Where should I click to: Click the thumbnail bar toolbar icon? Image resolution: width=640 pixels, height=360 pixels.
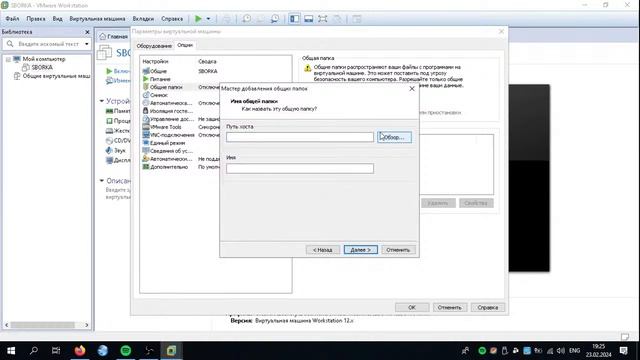[309, 19]
